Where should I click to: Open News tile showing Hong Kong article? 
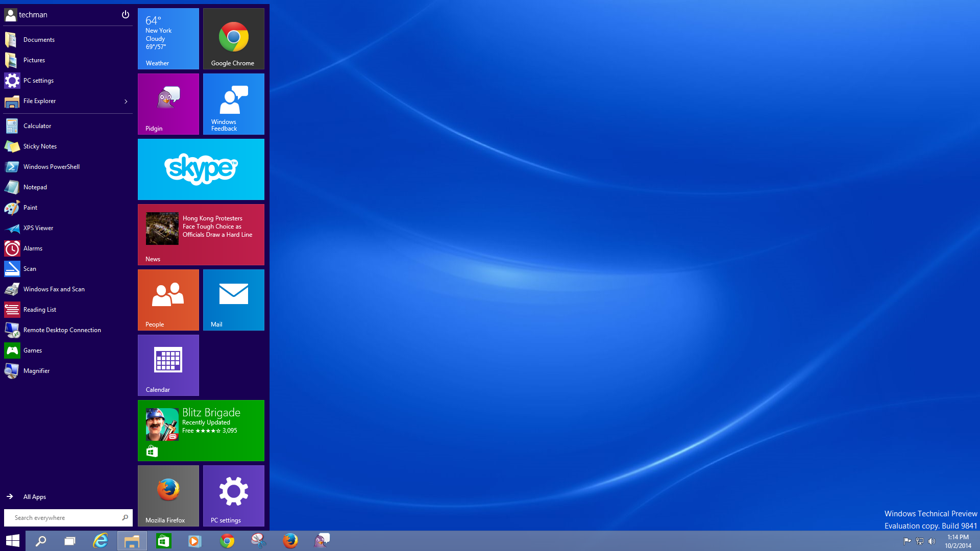point(201,235)
